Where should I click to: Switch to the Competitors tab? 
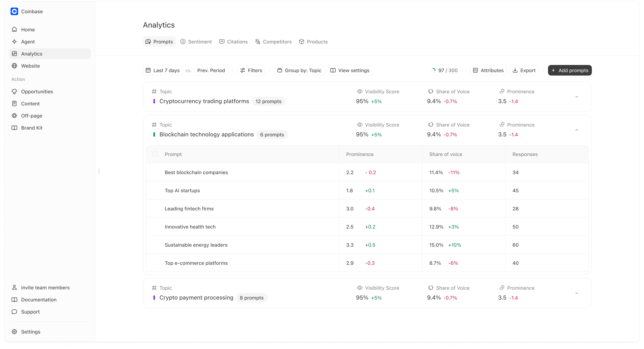point(273,42)
